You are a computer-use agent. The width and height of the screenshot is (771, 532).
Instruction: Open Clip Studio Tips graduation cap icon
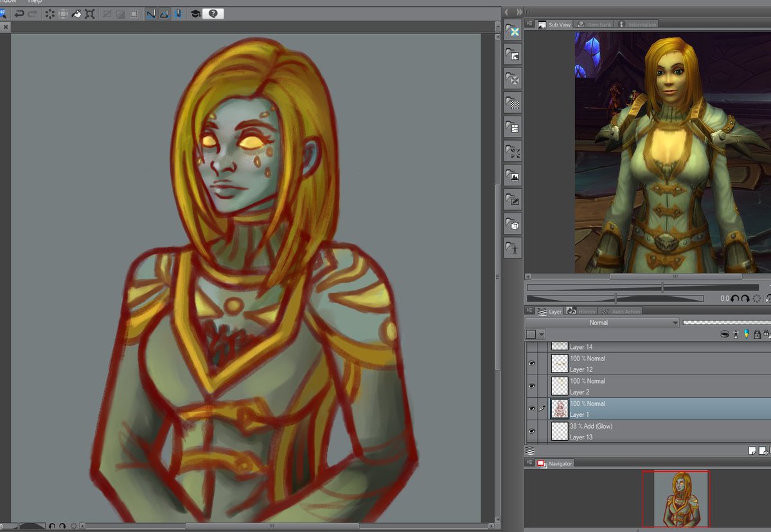(195, 13)
